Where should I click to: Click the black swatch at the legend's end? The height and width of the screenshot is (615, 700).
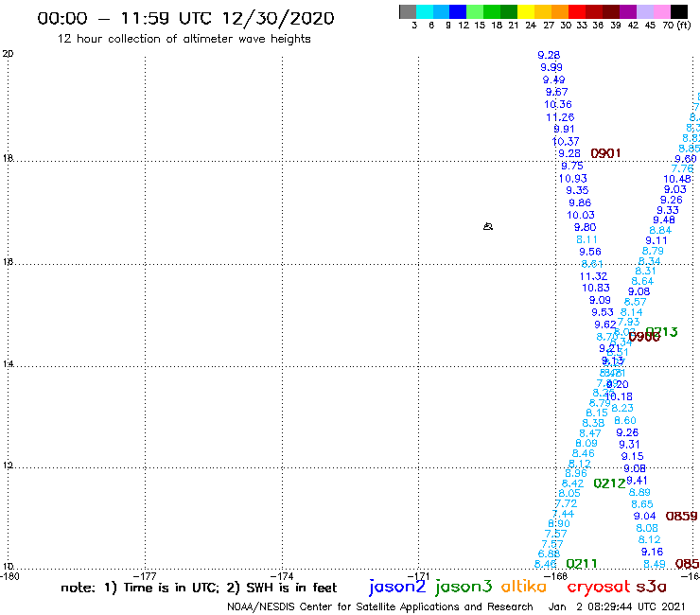coord(679,11)
